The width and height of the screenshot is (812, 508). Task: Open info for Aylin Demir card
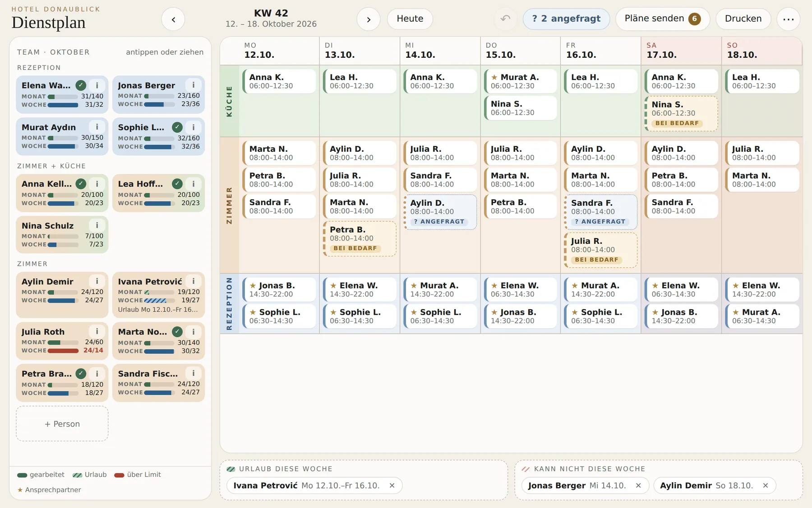click(97, 281)
